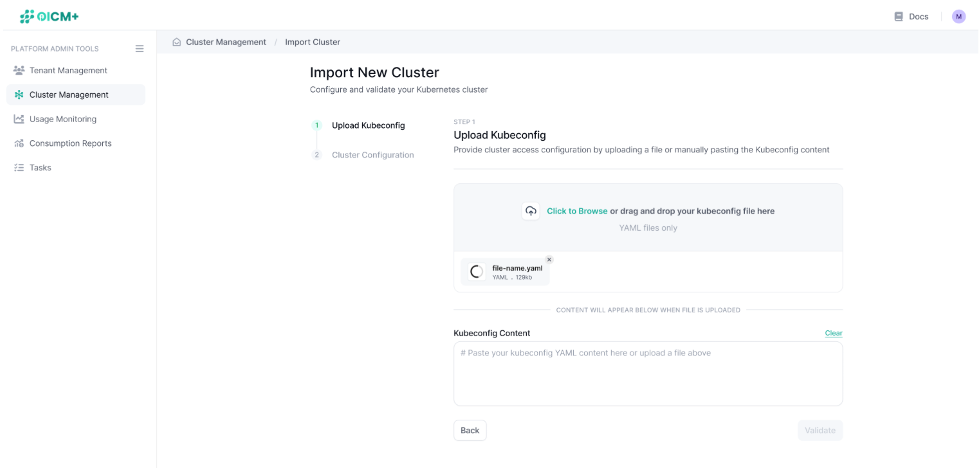Click Import Cluster in the breadcrumb
The image size is (980, 468).
(312, 42)
